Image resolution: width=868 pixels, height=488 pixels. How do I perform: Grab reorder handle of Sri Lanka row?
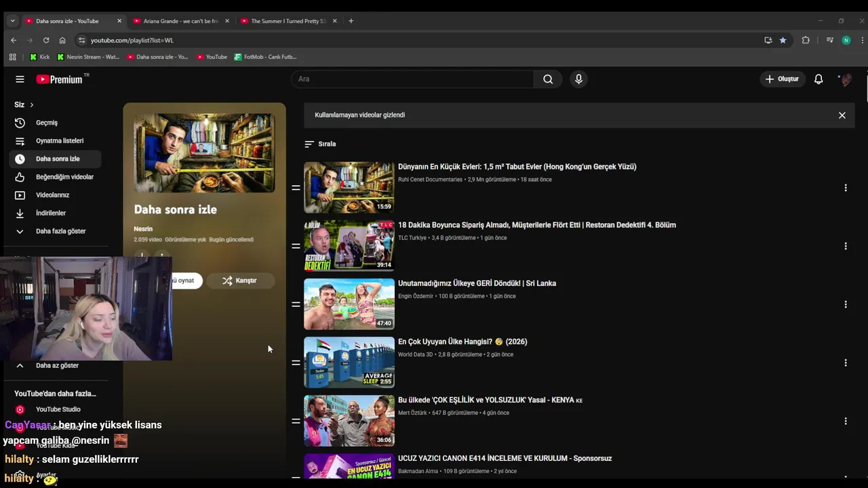(x=296, y=304)
